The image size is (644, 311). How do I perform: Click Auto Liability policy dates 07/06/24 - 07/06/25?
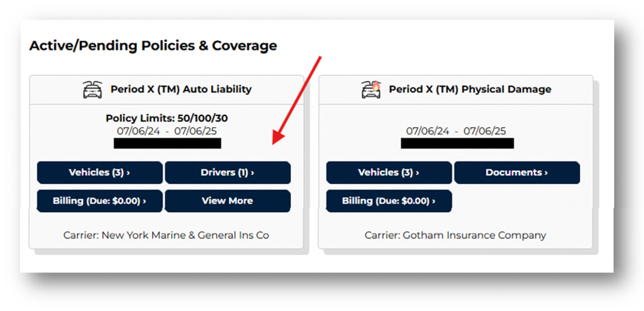pyautogui.click(x=167, y=131)
